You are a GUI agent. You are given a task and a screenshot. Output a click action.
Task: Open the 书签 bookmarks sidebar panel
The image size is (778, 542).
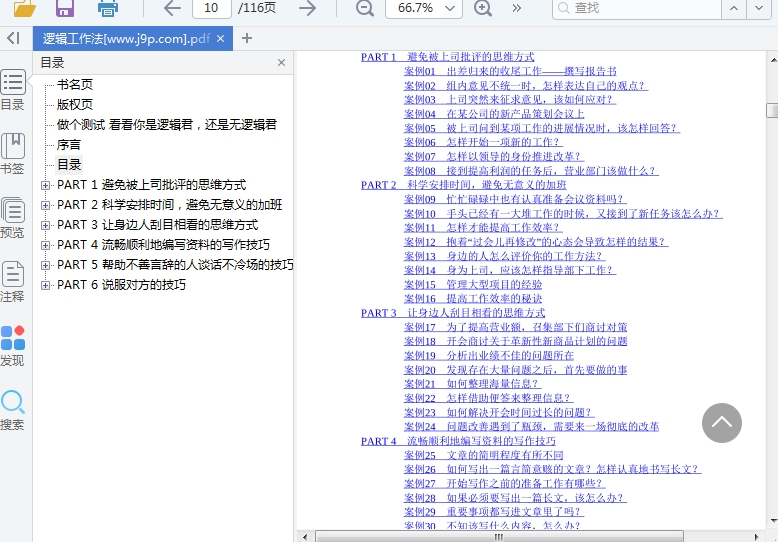click(13, 154)
